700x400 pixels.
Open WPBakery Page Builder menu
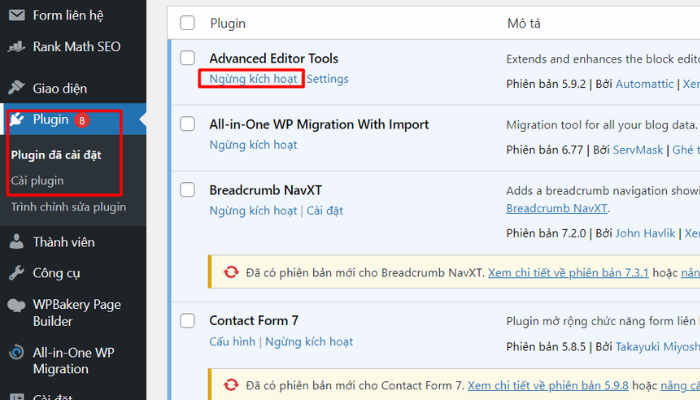pos(77,313)
